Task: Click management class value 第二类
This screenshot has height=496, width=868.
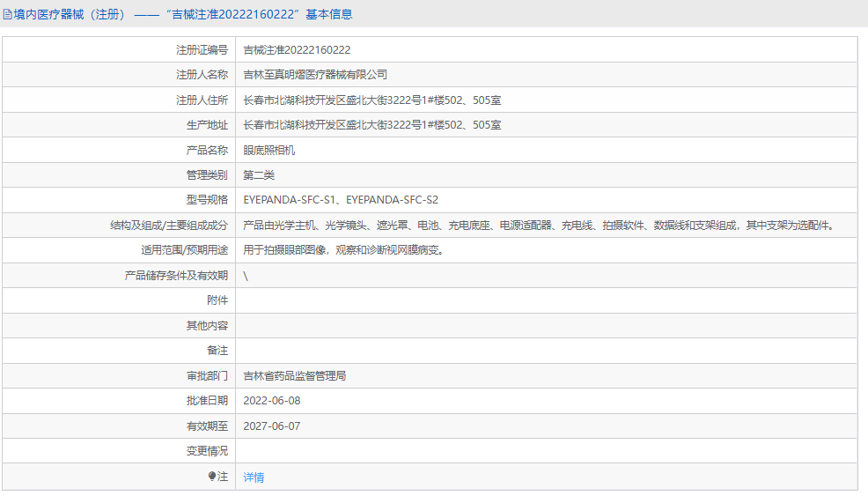Action: pos(259,175)
